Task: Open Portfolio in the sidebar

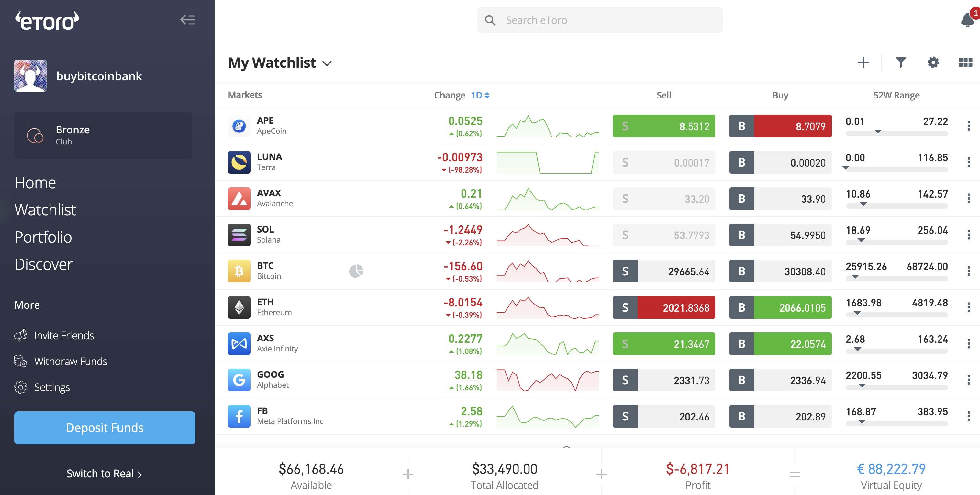Action: click(x=43, y=237)
